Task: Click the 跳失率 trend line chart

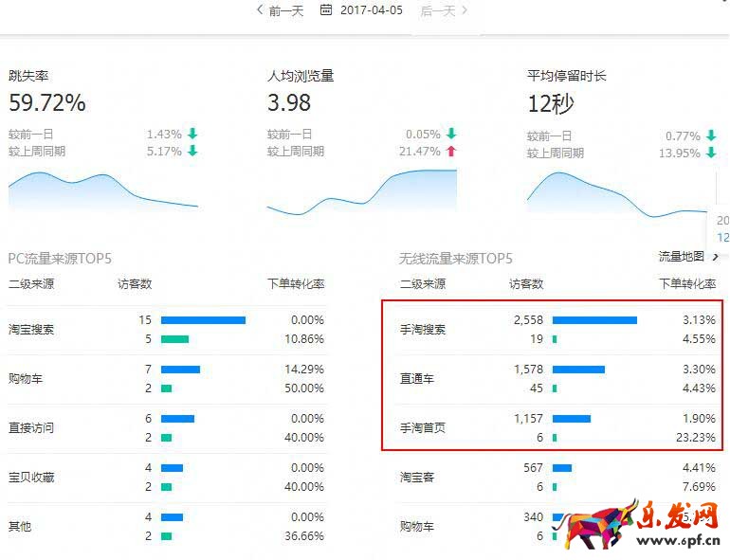Action: [102, 190]
